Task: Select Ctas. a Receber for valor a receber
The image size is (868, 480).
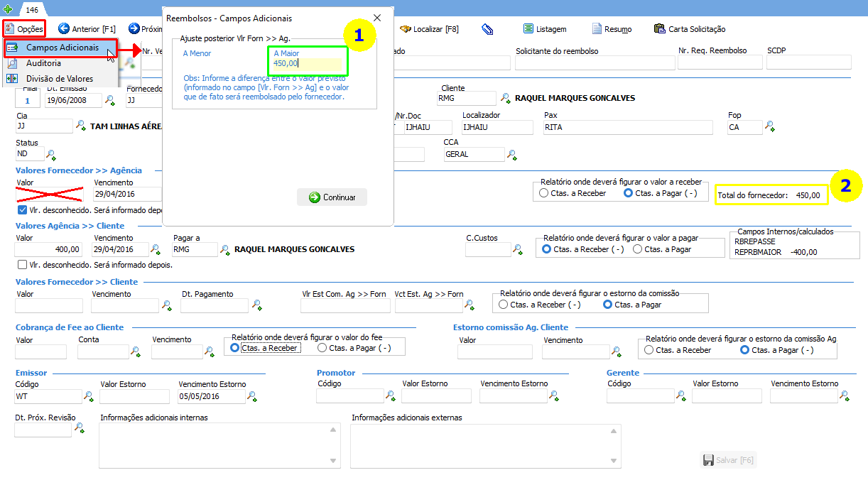Action: 544,193
